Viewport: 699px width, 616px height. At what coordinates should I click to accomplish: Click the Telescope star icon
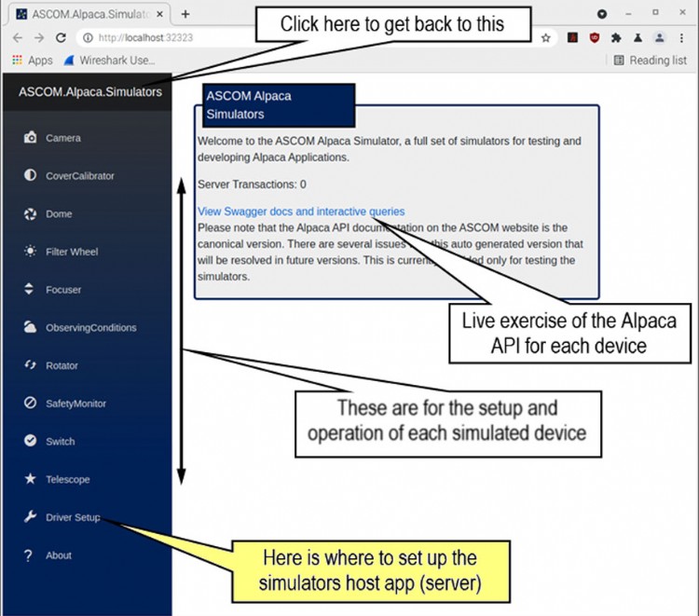pyautogui.click(x=31, y=478)
